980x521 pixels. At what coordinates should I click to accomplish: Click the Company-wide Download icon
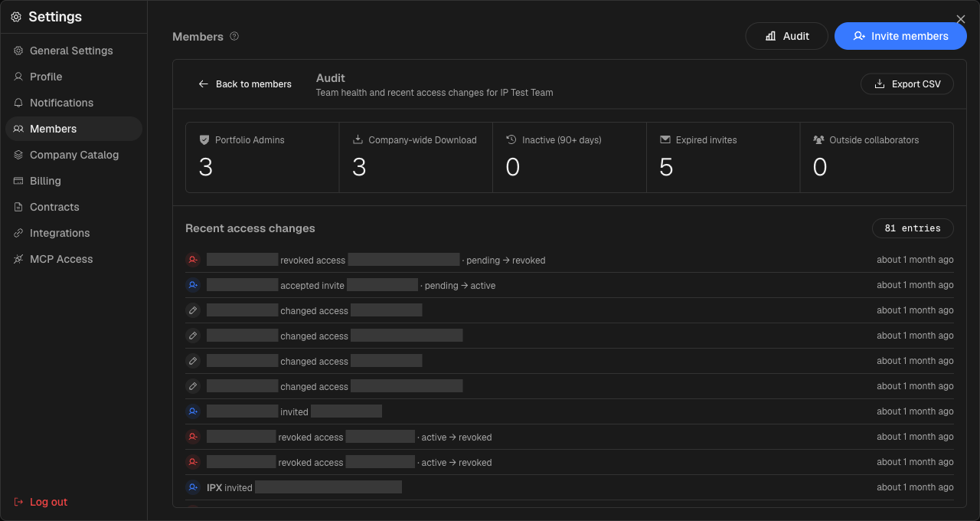(x=358, y=140)
